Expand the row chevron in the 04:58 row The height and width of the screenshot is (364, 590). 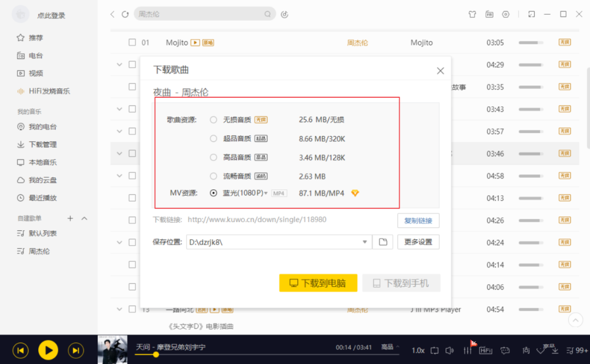[x=119, y=176]
